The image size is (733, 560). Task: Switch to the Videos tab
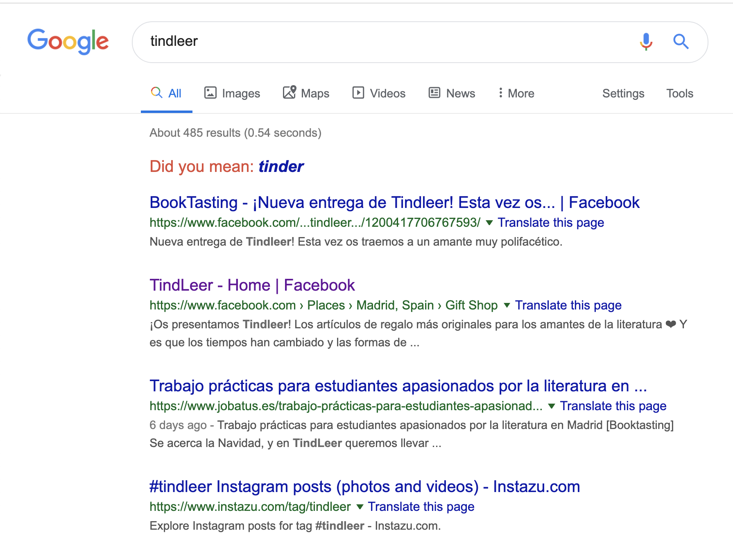click(x=379, y=93)
